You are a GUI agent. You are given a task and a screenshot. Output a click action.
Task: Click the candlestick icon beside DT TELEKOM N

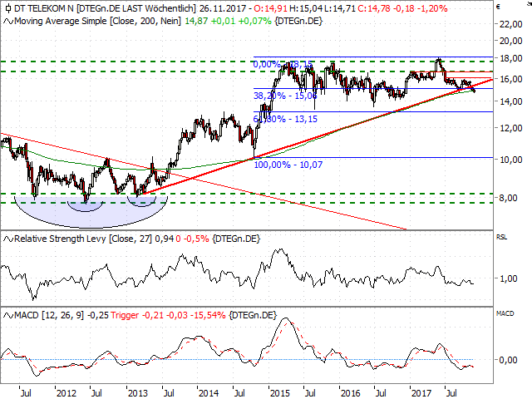pos(7,7)
